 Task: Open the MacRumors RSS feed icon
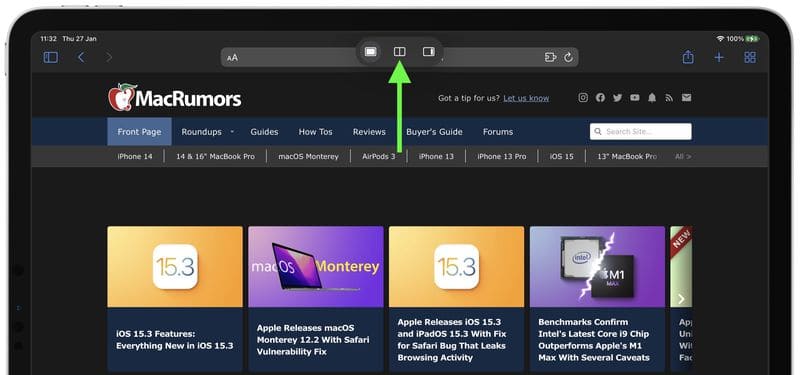pos(669,97)
